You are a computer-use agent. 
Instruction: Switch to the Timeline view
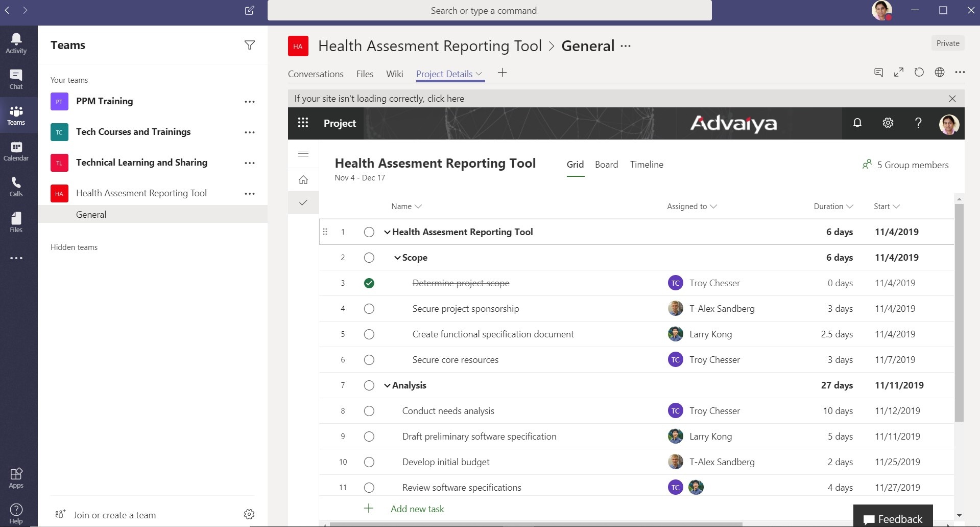647,165
